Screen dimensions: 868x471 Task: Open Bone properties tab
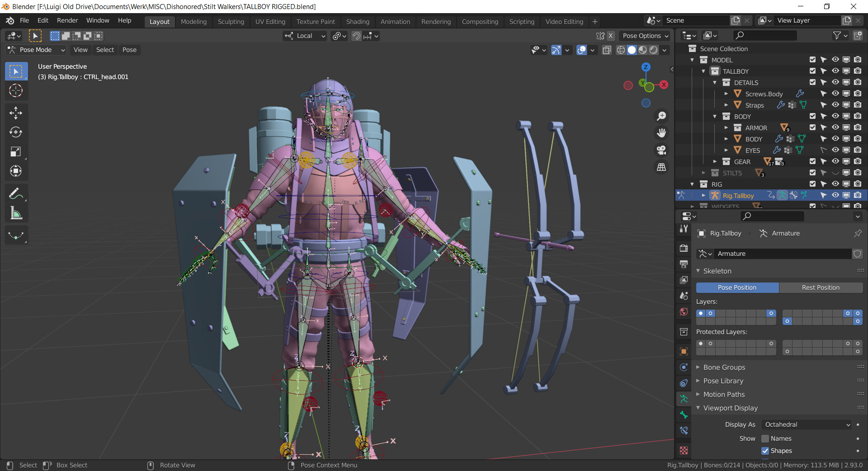coord(684,415)
